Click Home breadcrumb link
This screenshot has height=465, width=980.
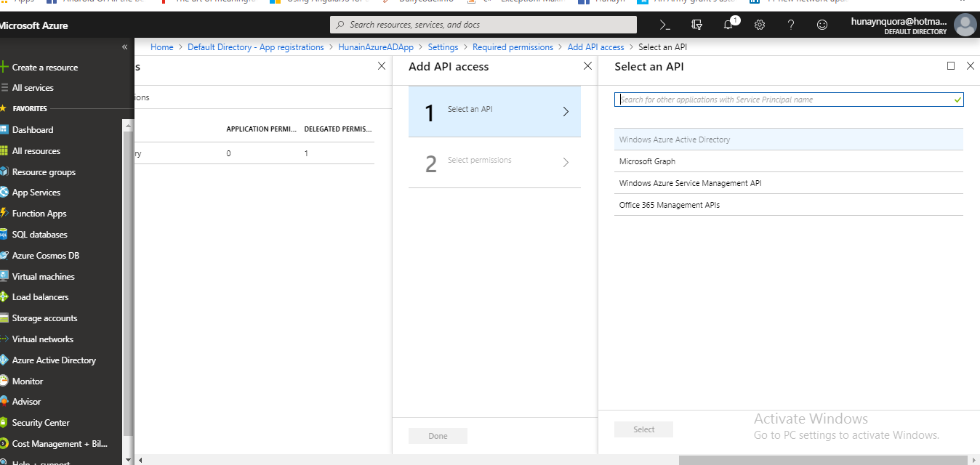[x=162, y=47]
